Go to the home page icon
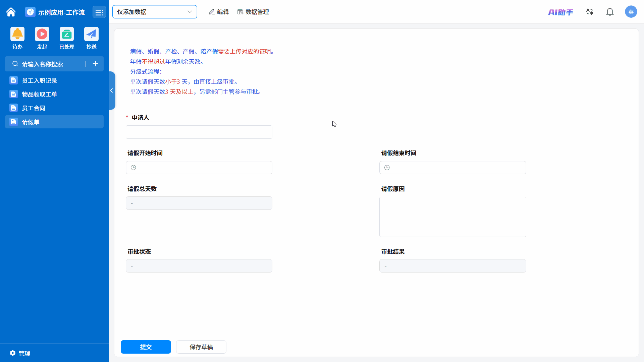 coord(11,12)
